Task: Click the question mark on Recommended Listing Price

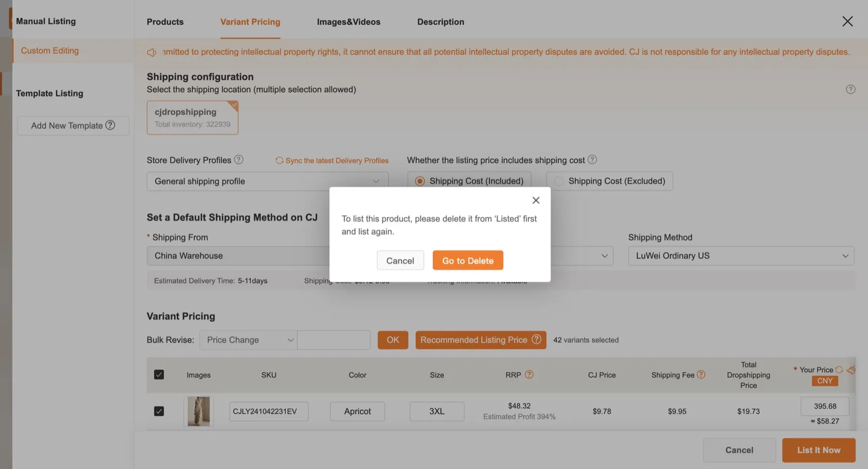Action: click(x=537, y=339)
